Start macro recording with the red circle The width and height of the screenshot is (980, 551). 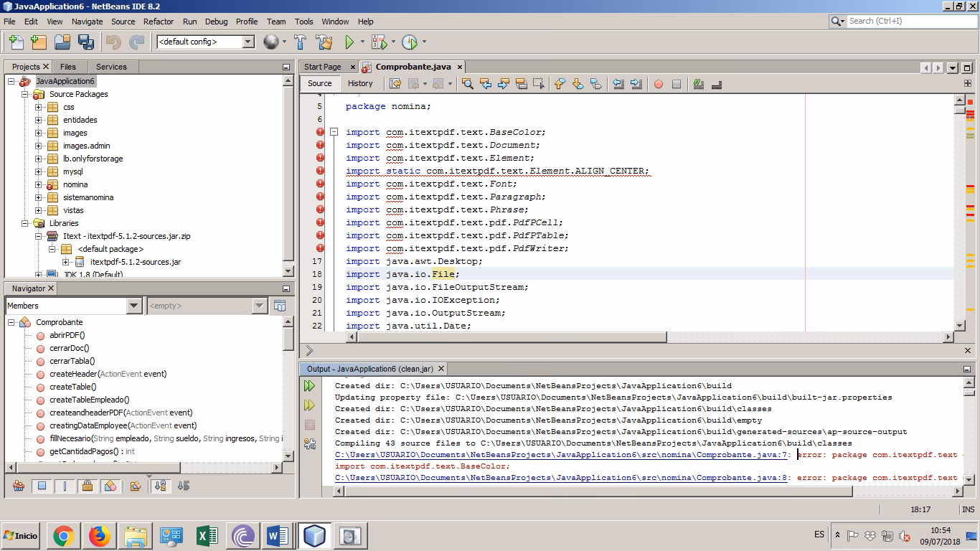[658, 84]
